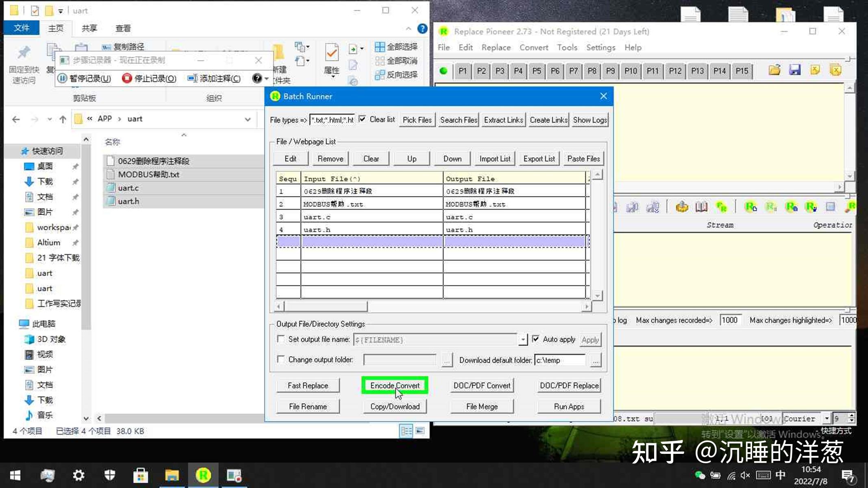868x488 pixels.
Task: Click the Fast Replace button
Action: 308,385
